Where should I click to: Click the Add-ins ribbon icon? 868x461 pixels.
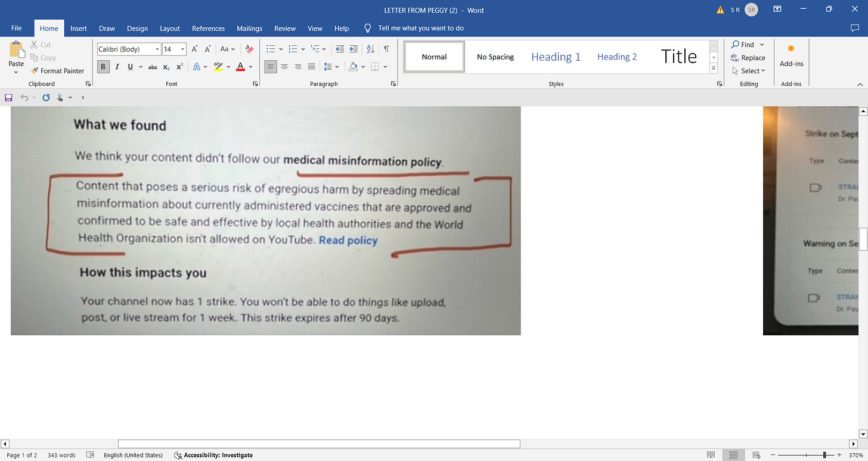point(791,55)
